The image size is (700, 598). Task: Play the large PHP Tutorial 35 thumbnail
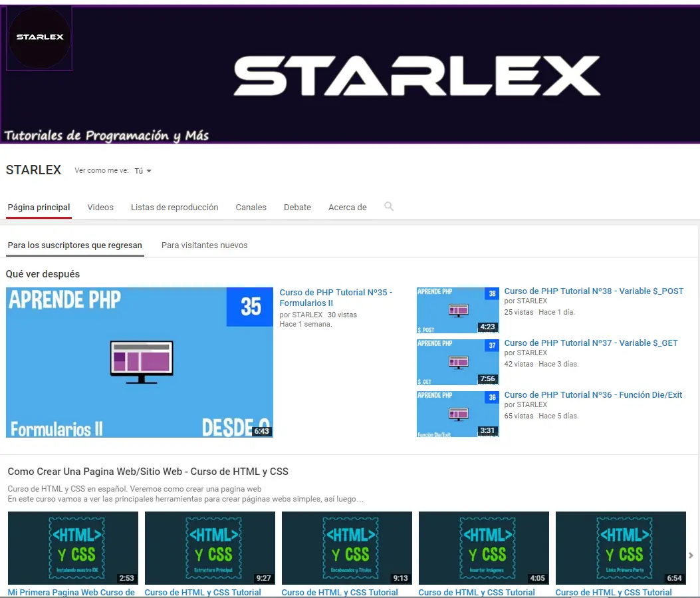[140, 363]
